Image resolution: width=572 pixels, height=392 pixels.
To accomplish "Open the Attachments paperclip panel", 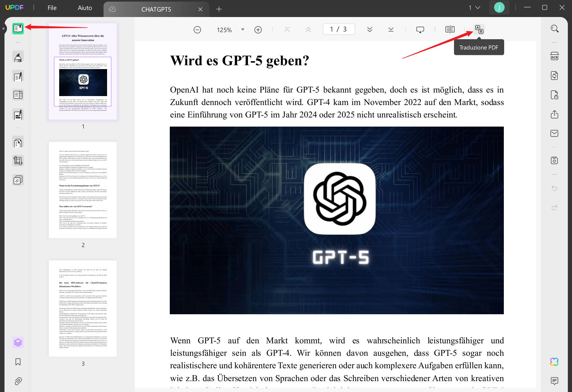I will (x=18, y=381).
